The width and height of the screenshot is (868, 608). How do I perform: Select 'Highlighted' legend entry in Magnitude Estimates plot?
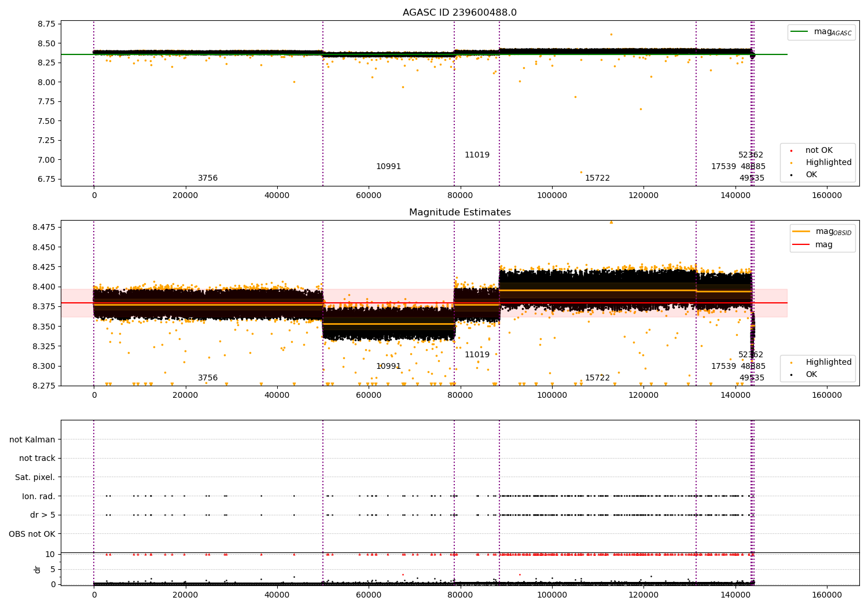tap(829, 362)
